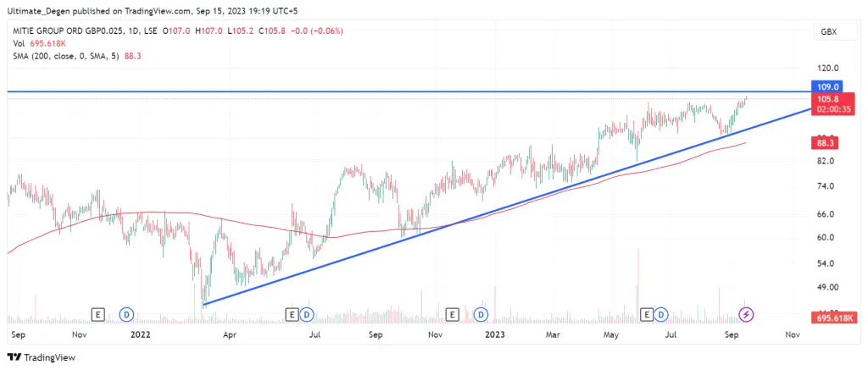Click the earnings E marker before Jul 2023

[646, 315]
